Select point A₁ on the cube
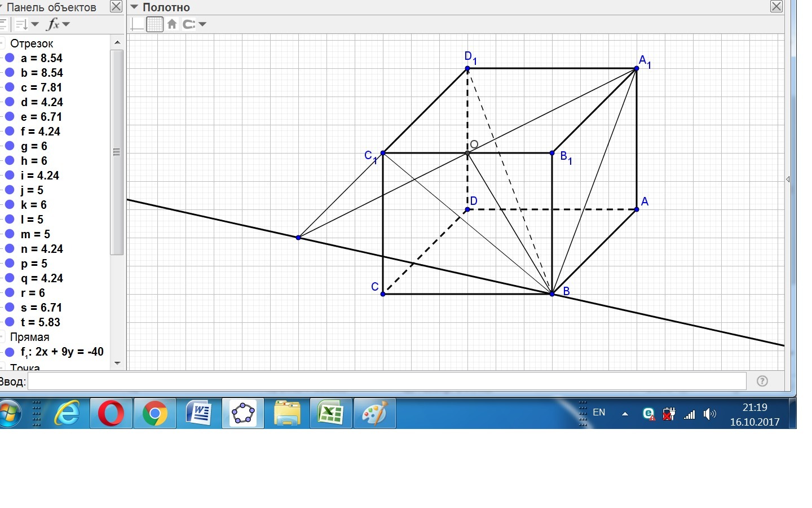 click(x=637, y=68)
